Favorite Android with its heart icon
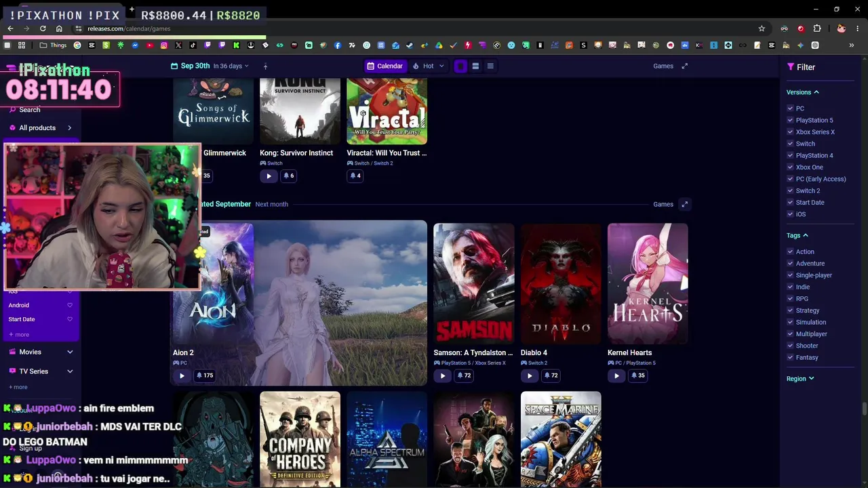The width and height of the screenshot is (868, 488). [x=69, y=305]
